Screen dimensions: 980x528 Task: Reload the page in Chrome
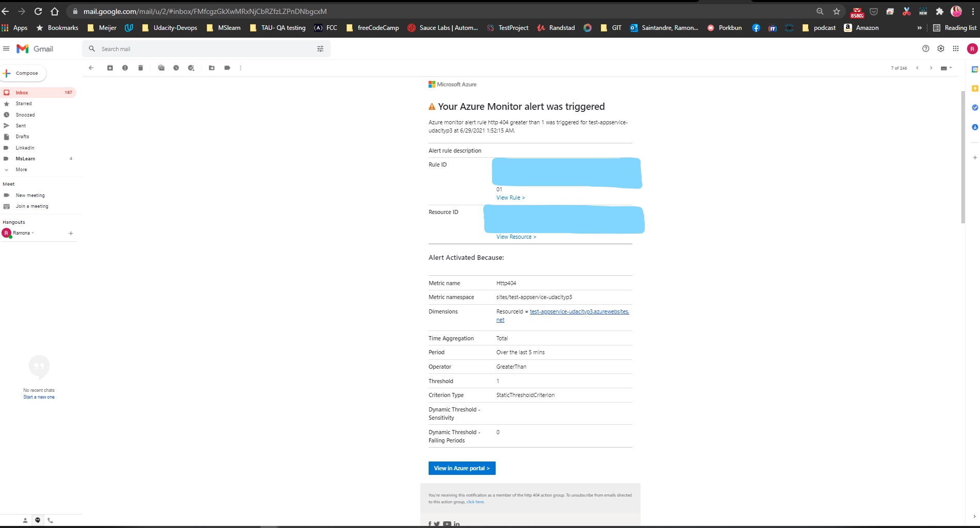(x=38, y=11)
